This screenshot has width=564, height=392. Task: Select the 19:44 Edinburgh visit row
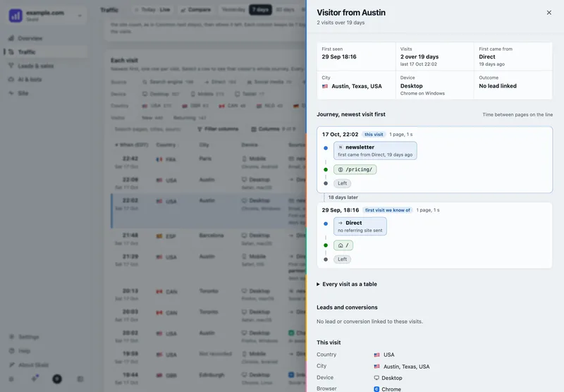[209, 379]
